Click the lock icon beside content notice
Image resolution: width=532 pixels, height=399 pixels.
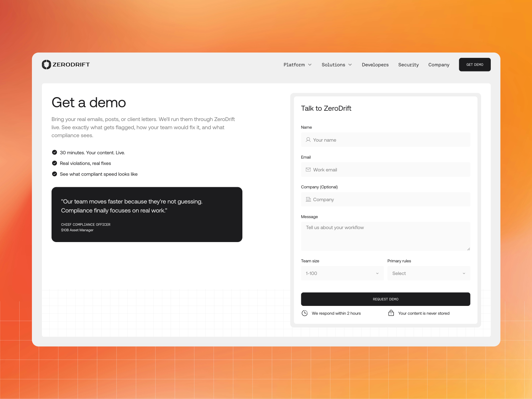(x=391, y=313)
